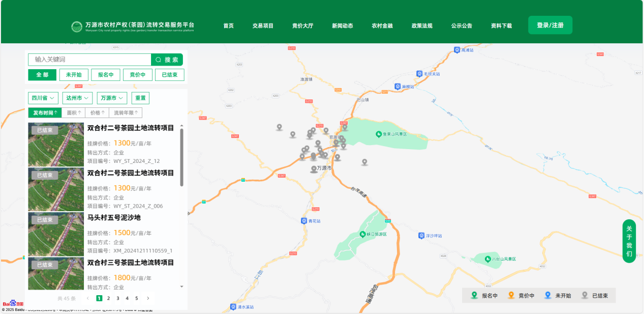644x314 pixels.
Task: Select the 已结束 status filter button
Action: [169, 75]
